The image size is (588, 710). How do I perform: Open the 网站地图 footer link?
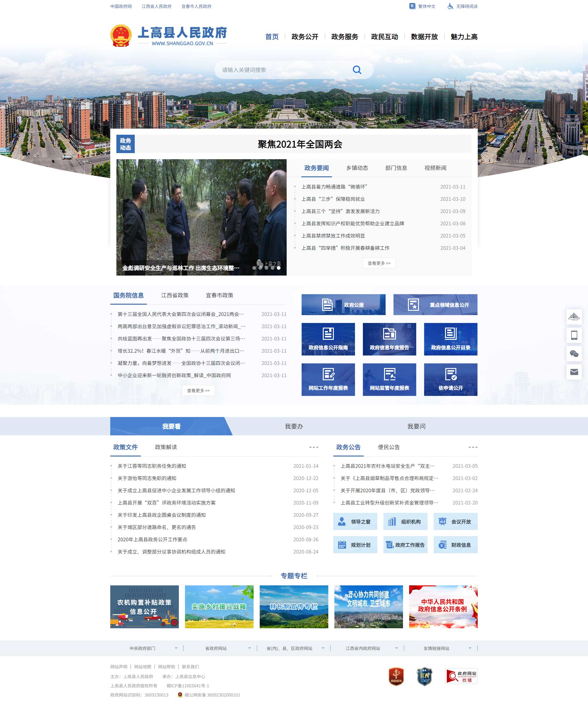click(143, 667)
